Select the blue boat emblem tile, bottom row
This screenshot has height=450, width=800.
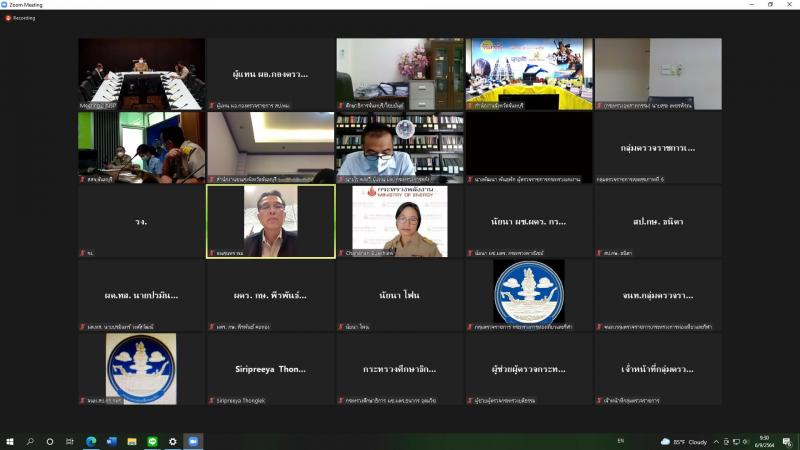coord(142,369)
